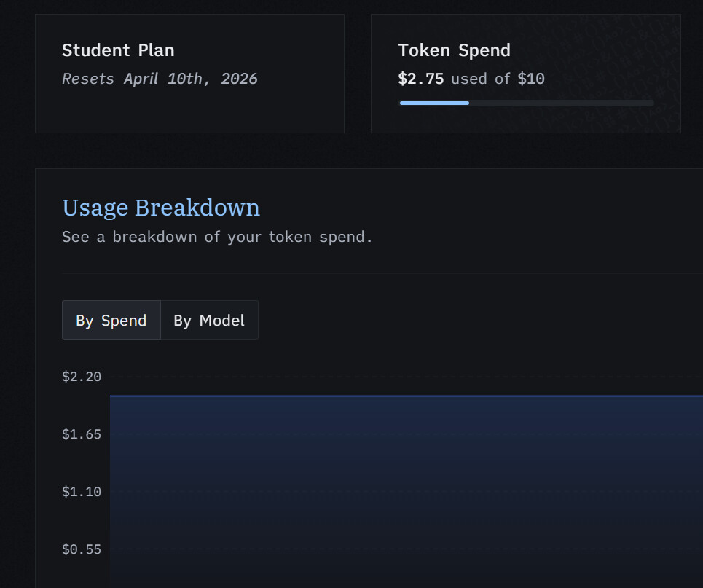Click inside the shaded spend chart area
This screenshot has height=588, width=703.
click(407, 492)
